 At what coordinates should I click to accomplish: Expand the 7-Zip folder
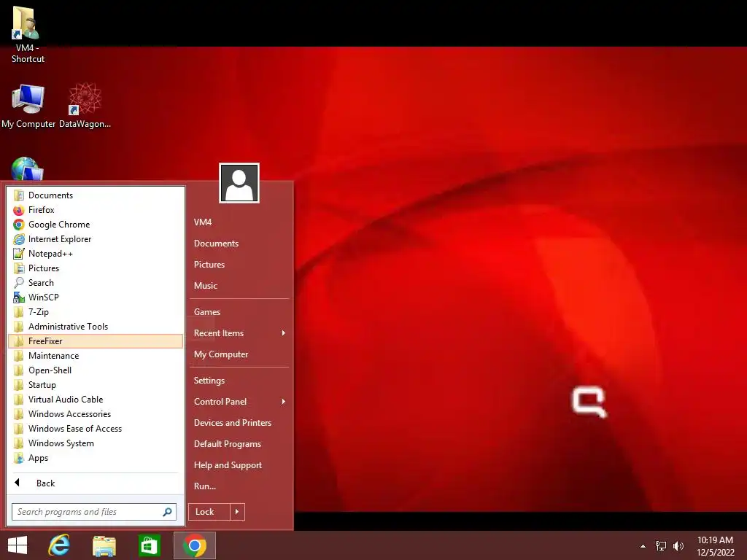point(96,312)
